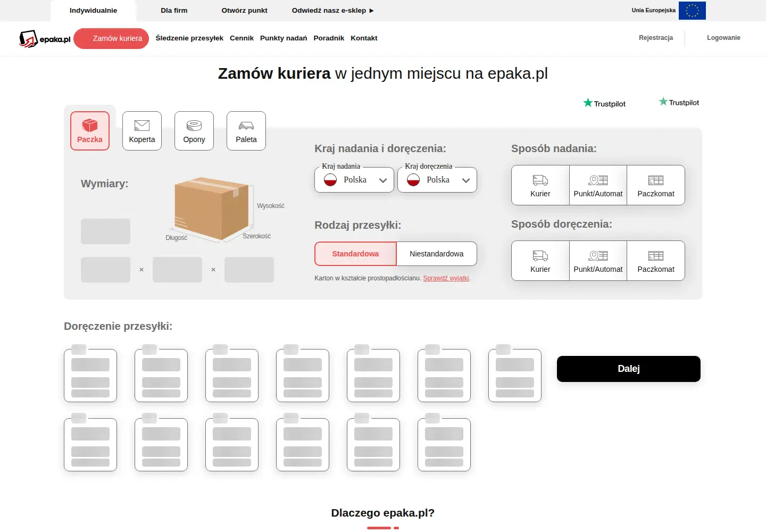Choose Paczkomat under Sposób doręczenia
Viewport: 766px width, 532px height.
coord(656,261)
